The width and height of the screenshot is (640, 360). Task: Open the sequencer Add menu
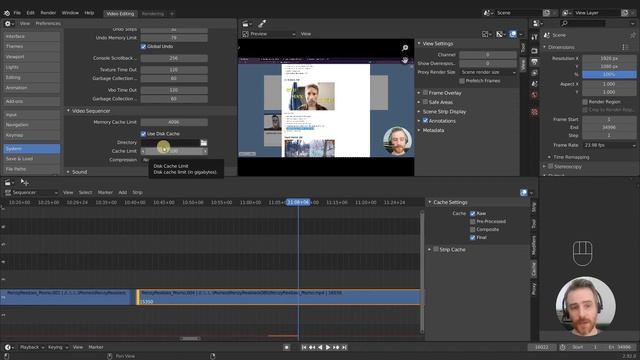coord(122,193)
